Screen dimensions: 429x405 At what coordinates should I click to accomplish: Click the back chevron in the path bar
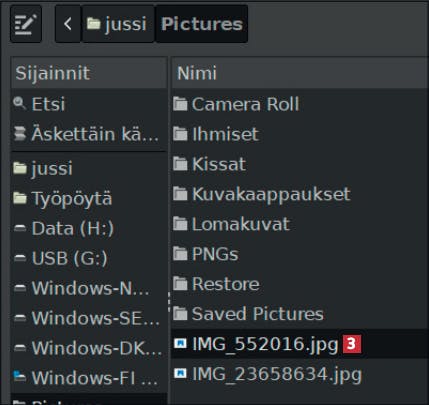click(68, 24)
